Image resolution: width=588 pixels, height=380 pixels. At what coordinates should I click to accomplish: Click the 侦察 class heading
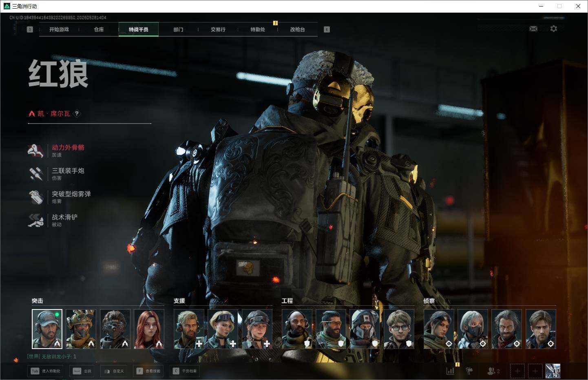[429, 301]
